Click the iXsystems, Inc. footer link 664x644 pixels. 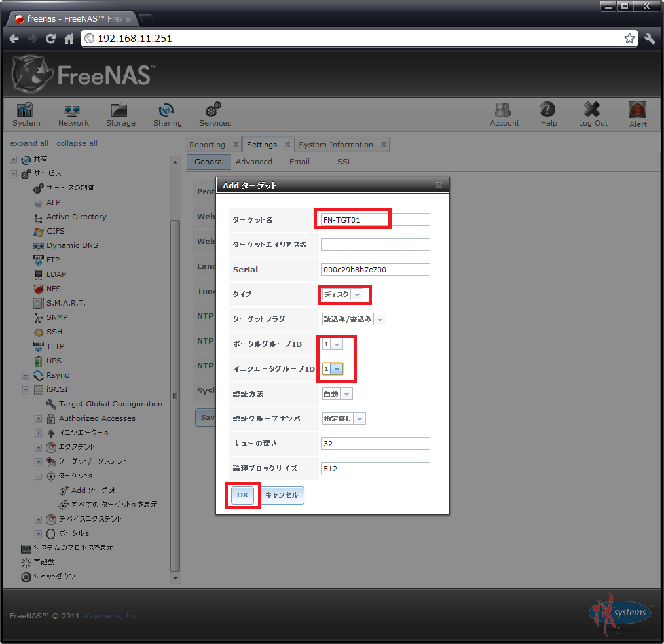click(111, 616)
